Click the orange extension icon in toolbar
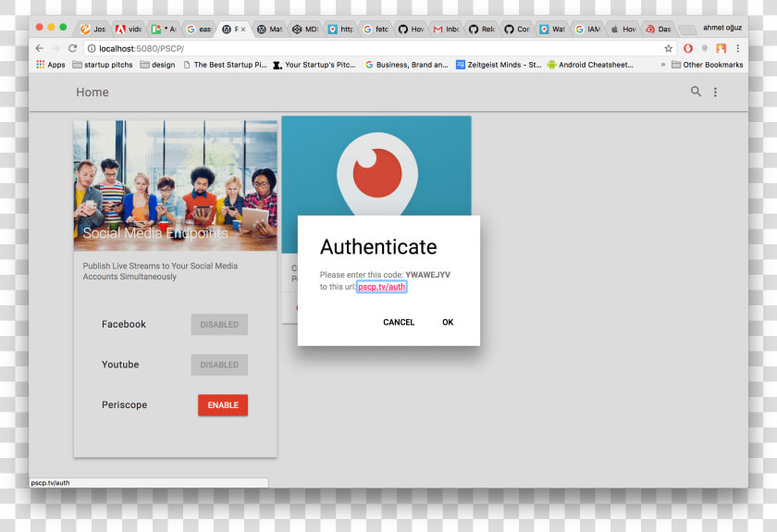Image resolution: width=777 pixels, height=532 pixels. (x=721, y=48)
